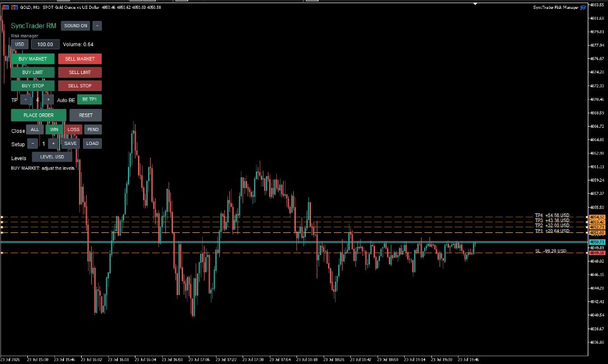608x364 pixels.
Task: Select the TP1 price tag 4052.00
Action: pyautogui.click(x=597, y=232)
